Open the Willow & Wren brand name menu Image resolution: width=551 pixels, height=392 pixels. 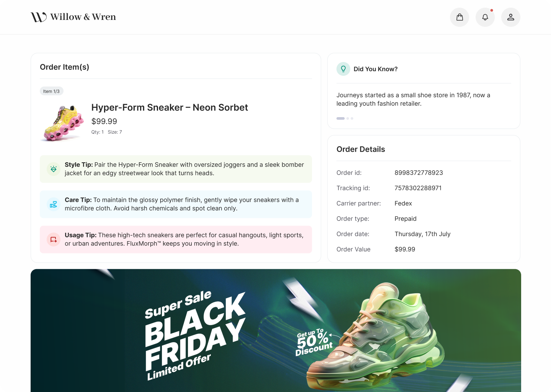coord(83,16)
